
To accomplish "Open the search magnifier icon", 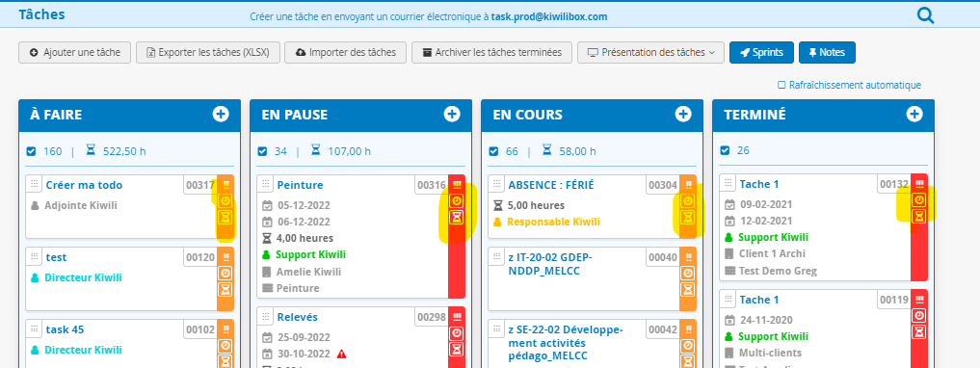I will point(925,15).
